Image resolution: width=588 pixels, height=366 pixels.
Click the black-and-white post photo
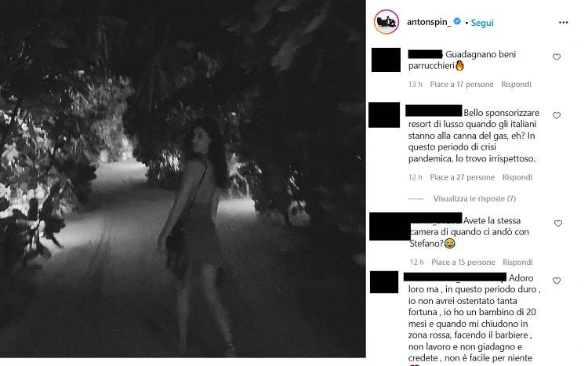coord(183,179)
